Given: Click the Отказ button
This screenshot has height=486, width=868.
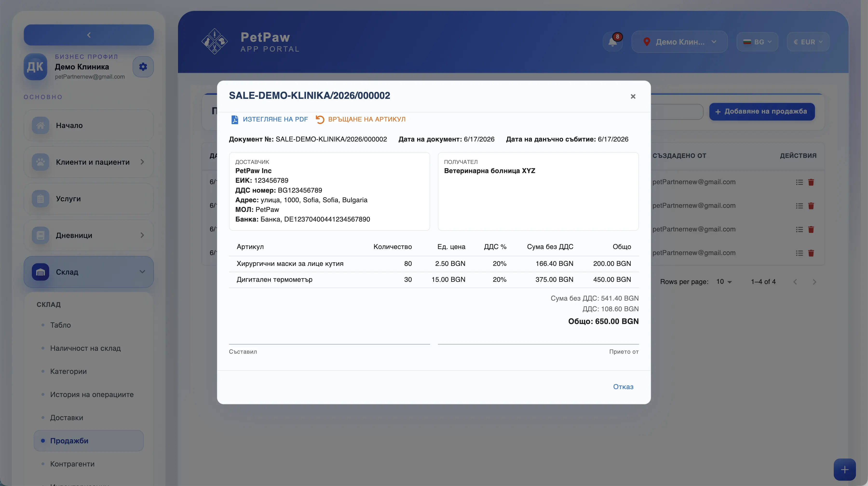Looking at the screenshot, I should coord(623,387).
